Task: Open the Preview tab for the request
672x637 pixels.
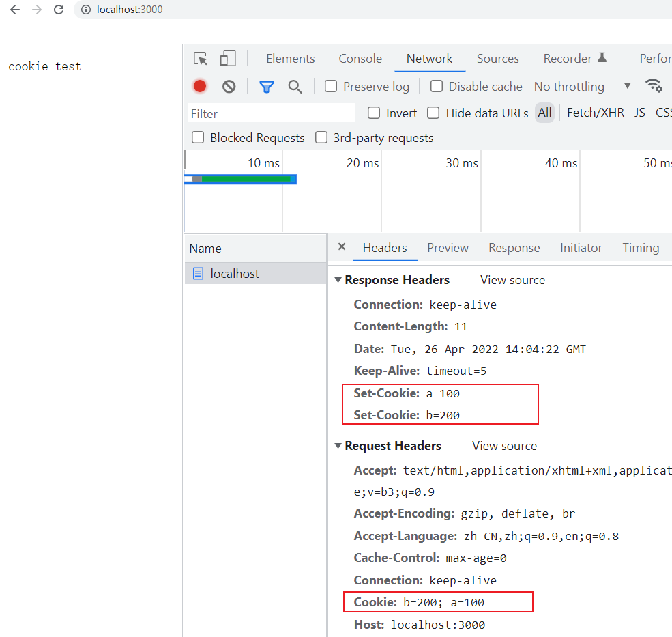Action: pos(448,247)
